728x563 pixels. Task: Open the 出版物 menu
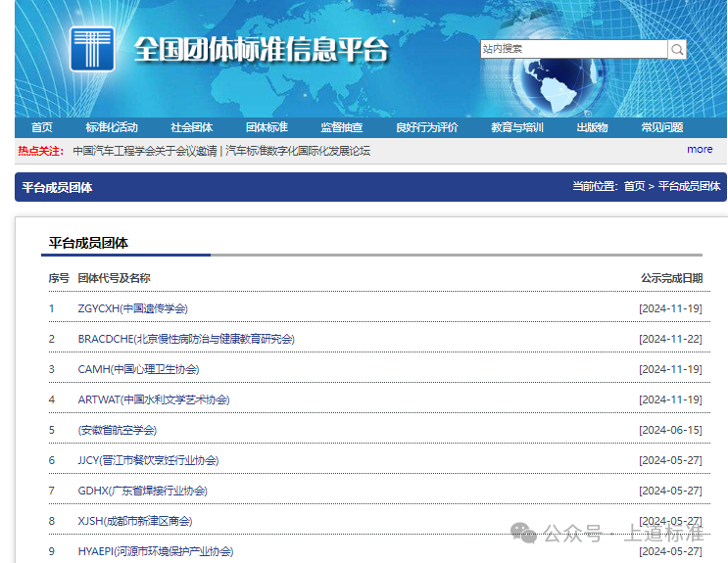593,127
